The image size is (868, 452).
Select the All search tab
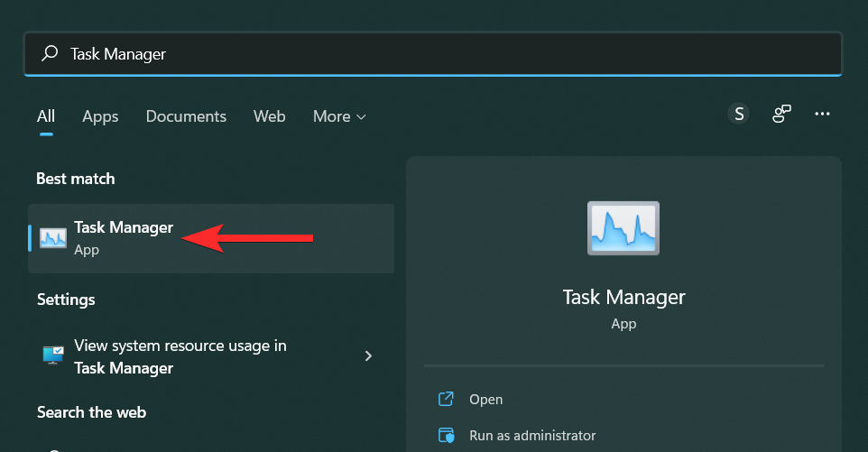(x=46, y=116)
